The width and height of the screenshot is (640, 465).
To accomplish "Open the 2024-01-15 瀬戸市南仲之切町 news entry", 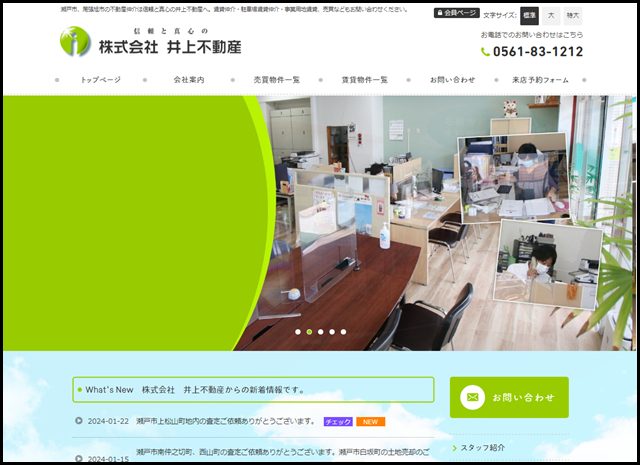I will click(x=282, y=452).
